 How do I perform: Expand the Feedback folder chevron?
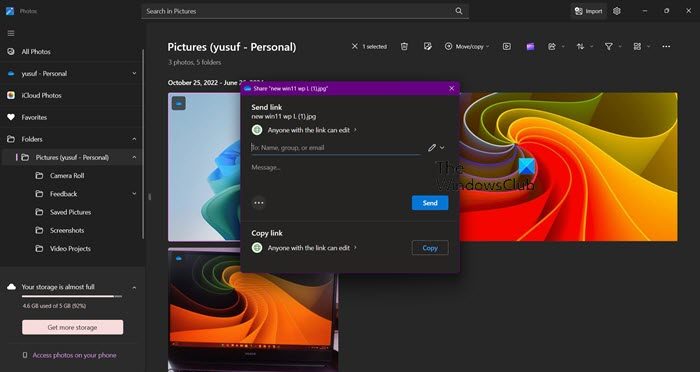coord(134,194)
